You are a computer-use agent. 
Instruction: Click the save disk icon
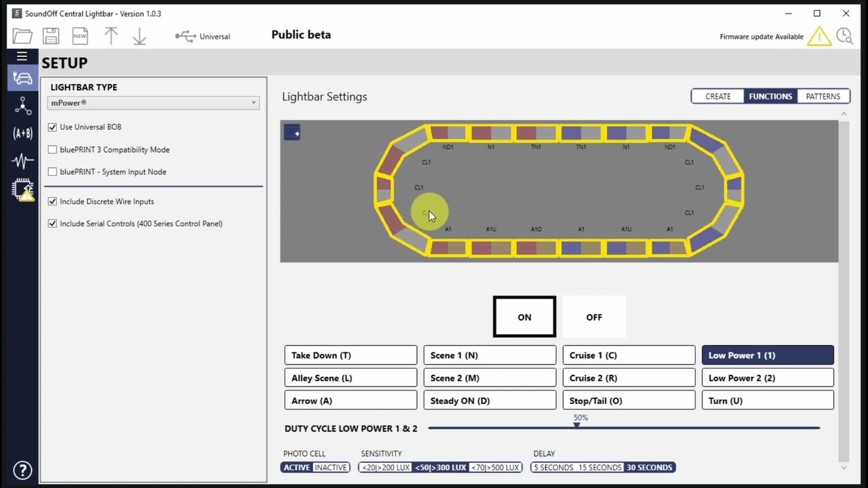[51, 36]
